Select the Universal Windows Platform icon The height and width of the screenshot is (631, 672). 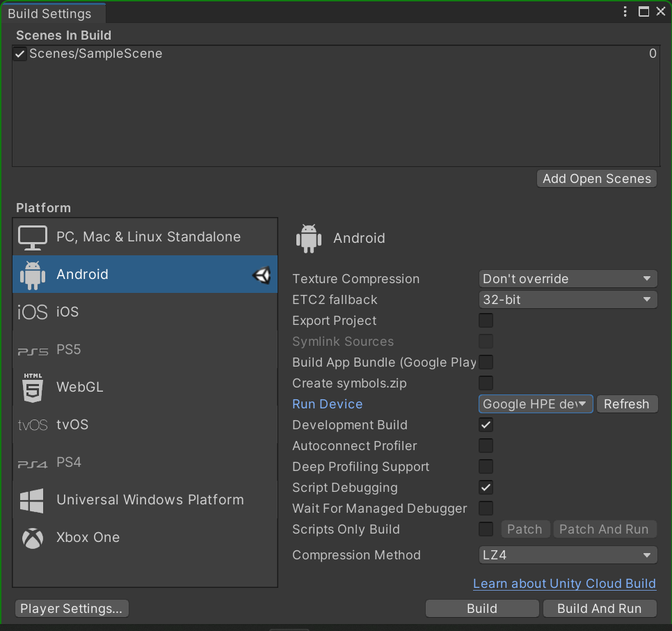point(32,500)
